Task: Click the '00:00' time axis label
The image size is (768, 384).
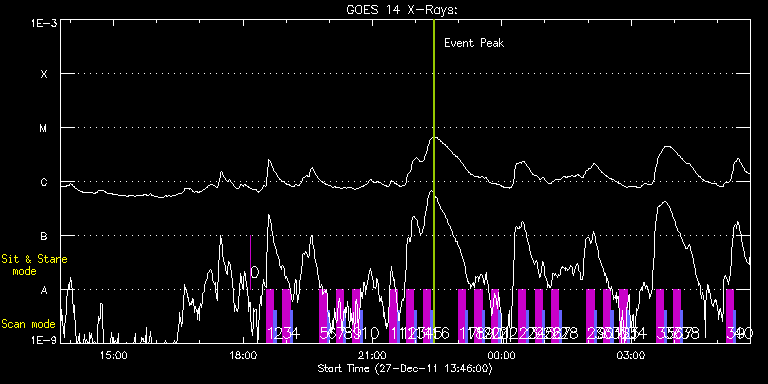Action: point(502,355)
